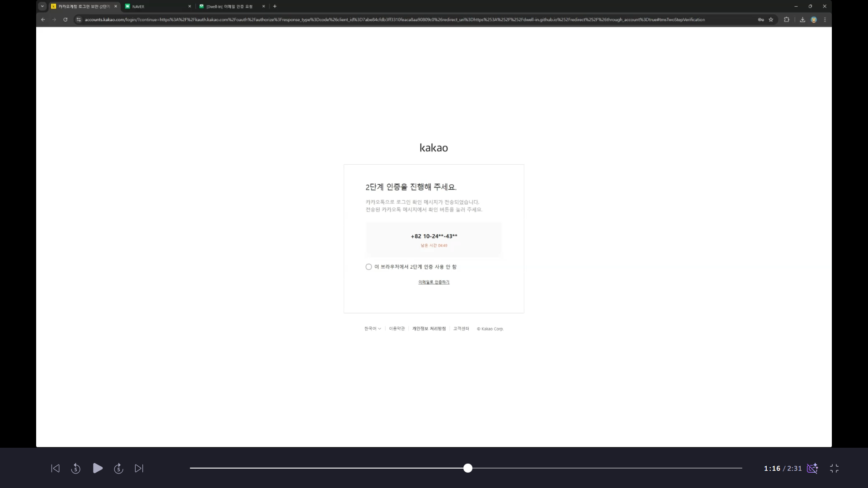Viewport: 868px width, 488px height.
Task: Exit fullscreen video mode
Action: 834,469
